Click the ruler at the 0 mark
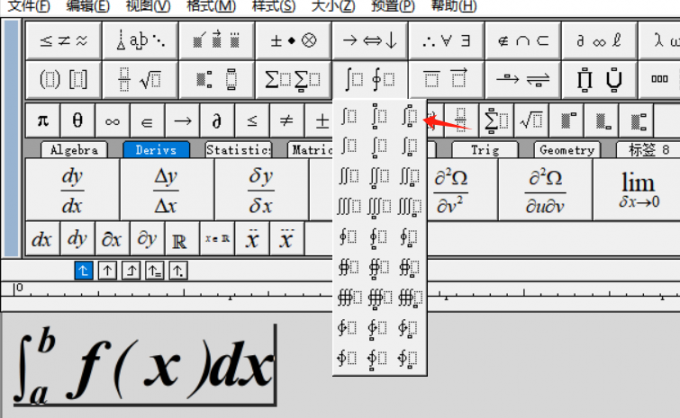The width and height of the screenshot is (680, 418). tap(18, 288)
